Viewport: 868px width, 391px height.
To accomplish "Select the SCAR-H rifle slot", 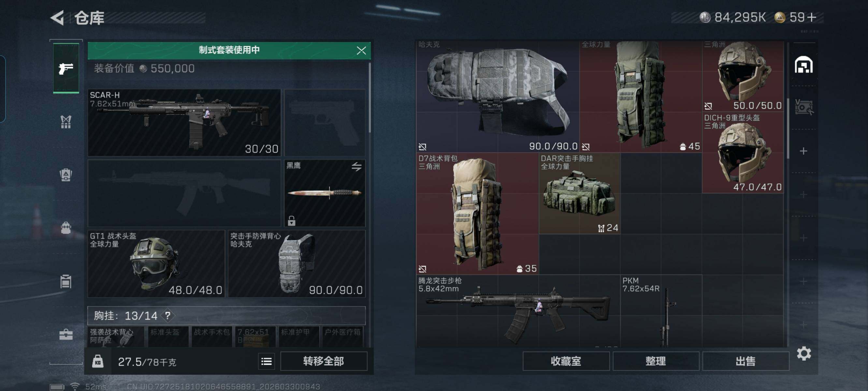I will pos(184,123).
